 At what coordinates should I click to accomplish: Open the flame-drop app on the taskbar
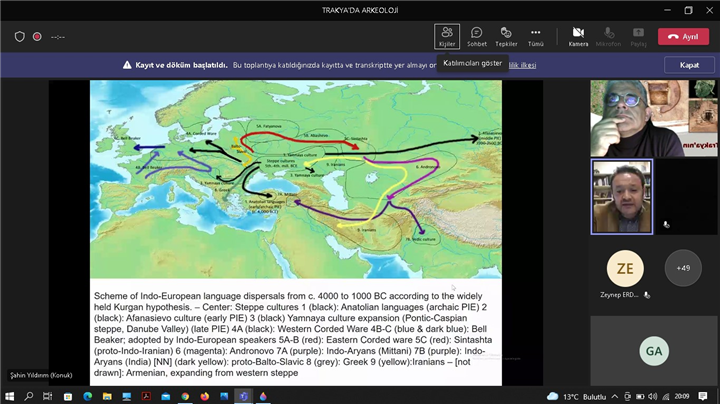263,396
